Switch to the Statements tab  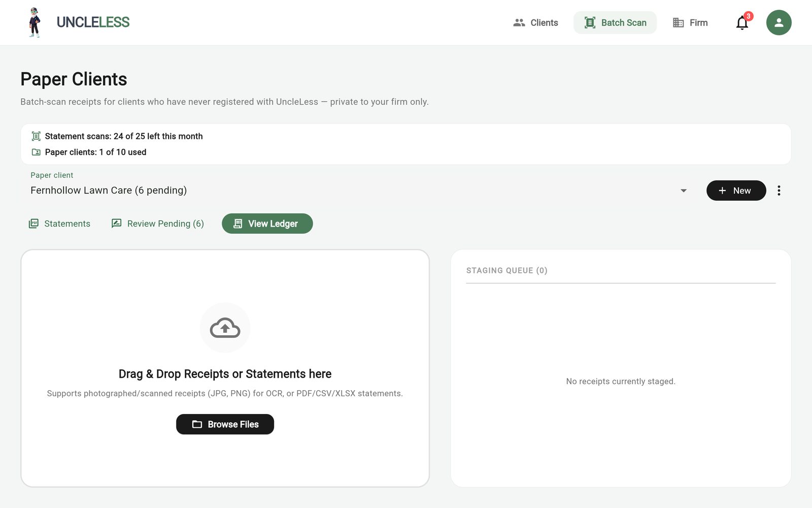59,224
